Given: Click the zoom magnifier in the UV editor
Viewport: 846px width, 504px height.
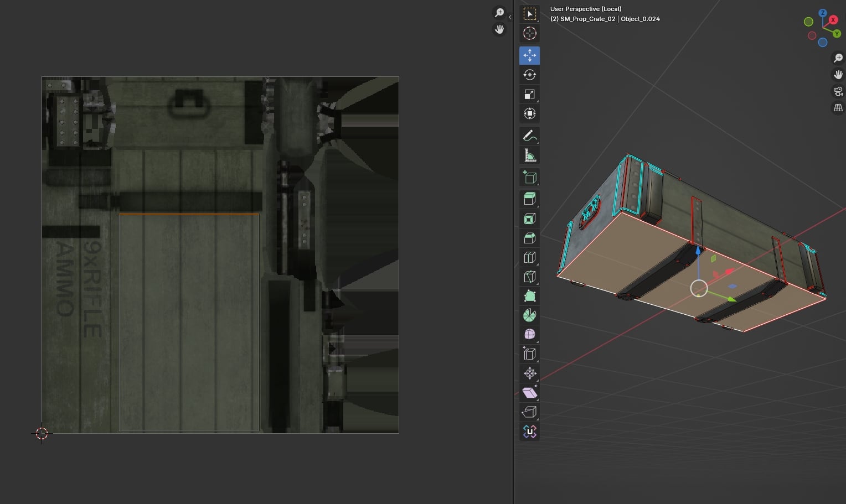Looking at the screenshot, I should point(499,12).
